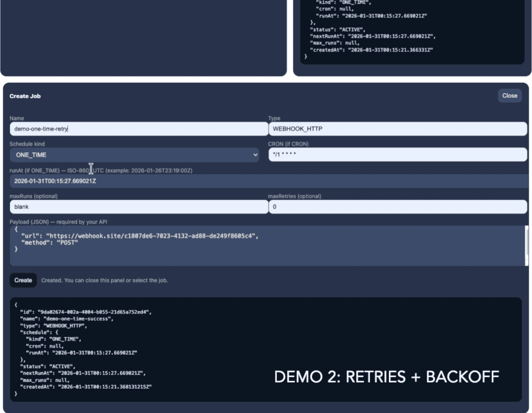Close the Create Job panel
The height and width of the screenshot is (413, 532).
[x=509, y=96]
